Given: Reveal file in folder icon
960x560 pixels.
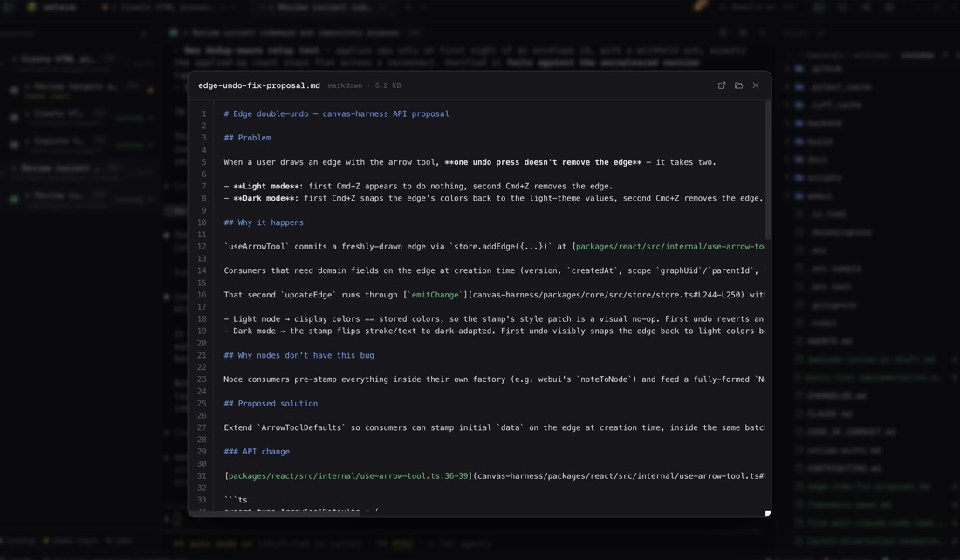Looking at the screenshot, I should (739, 85).
